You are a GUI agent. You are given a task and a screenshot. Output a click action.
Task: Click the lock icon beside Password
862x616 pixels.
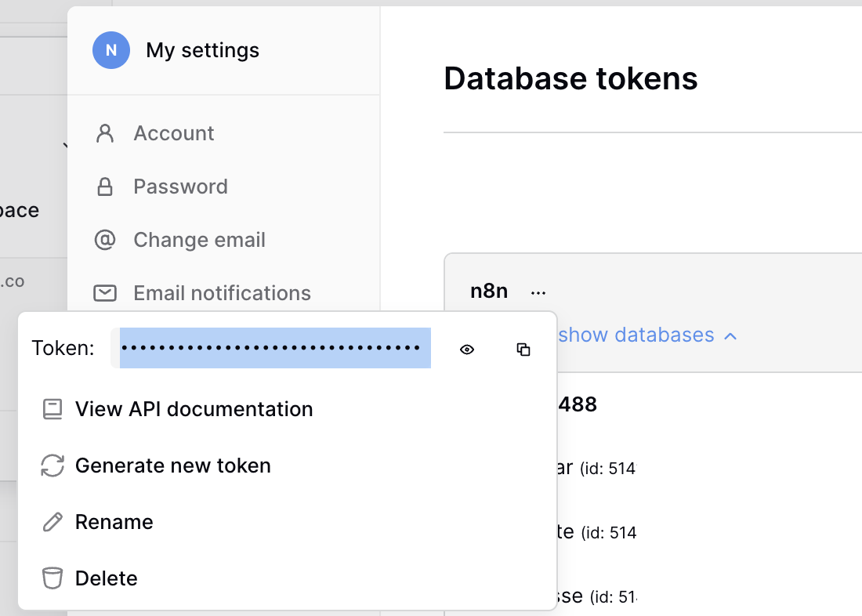[x=105, y=187]
